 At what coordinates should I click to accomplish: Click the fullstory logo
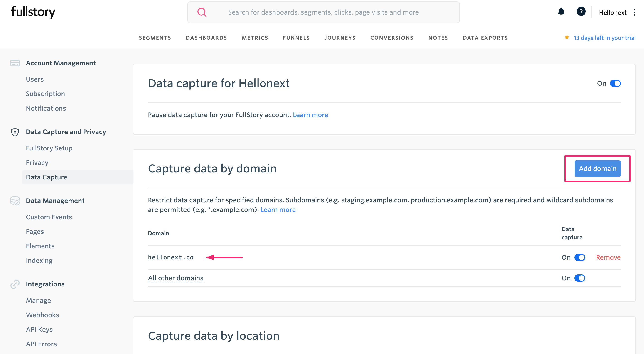(33, 12)
